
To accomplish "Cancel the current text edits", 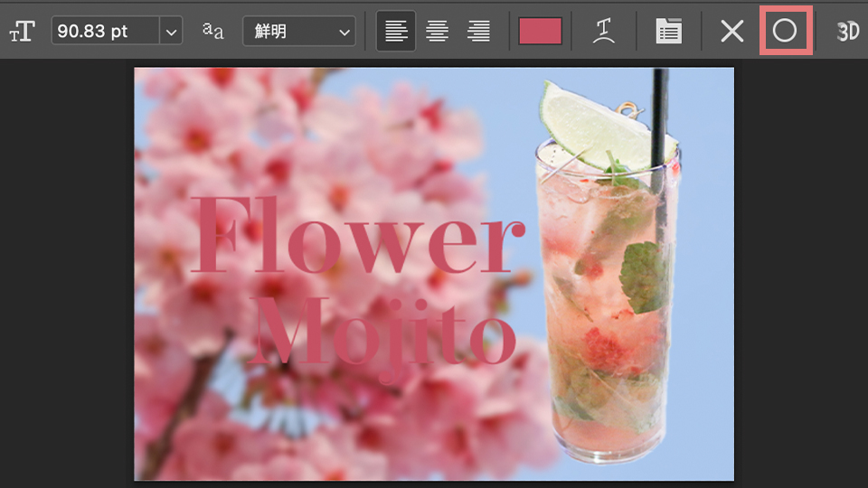I will pyautogui.click(x=731, y=32).
